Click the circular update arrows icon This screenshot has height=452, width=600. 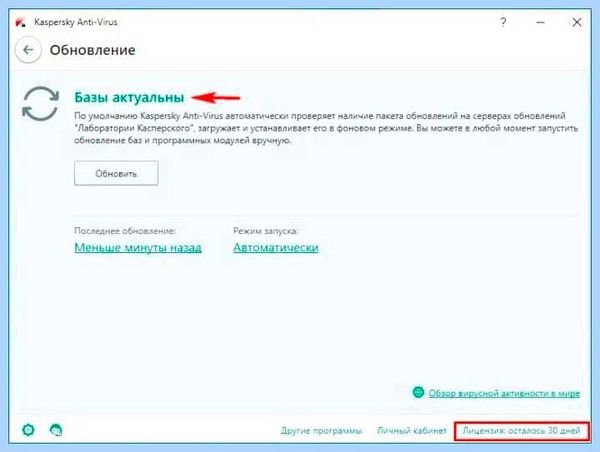(41, 104)
